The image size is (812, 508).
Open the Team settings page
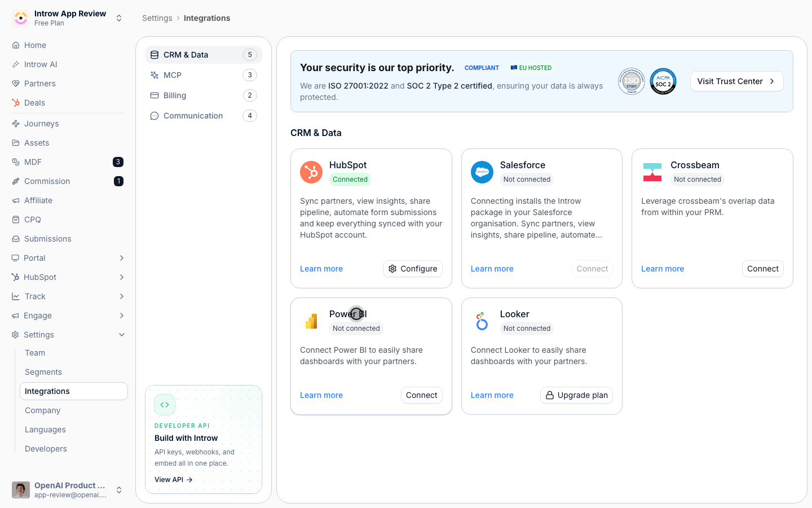tap(74, 353)
